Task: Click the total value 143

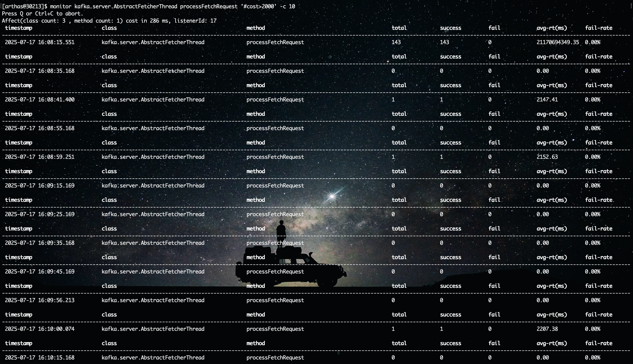Action: pos(396,42)
